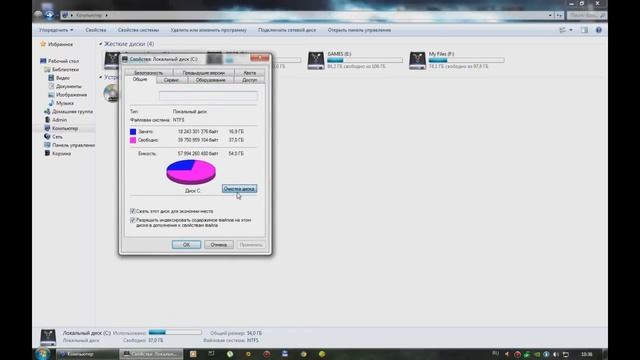The width and height of the screenshot is (640, 360).
Task: Switch to the Компьютер taskbar button
Action: 87,354
